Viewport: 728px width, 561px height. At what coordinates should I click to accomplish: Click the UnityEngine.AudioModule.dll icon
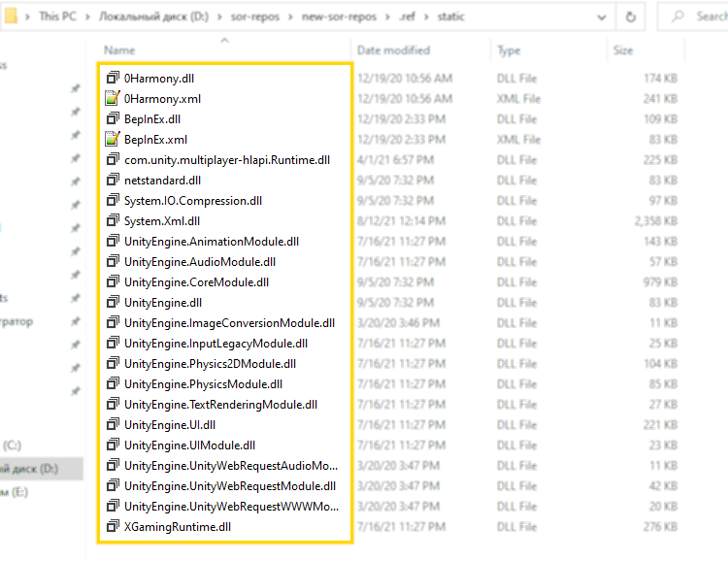tap(113, 261)
